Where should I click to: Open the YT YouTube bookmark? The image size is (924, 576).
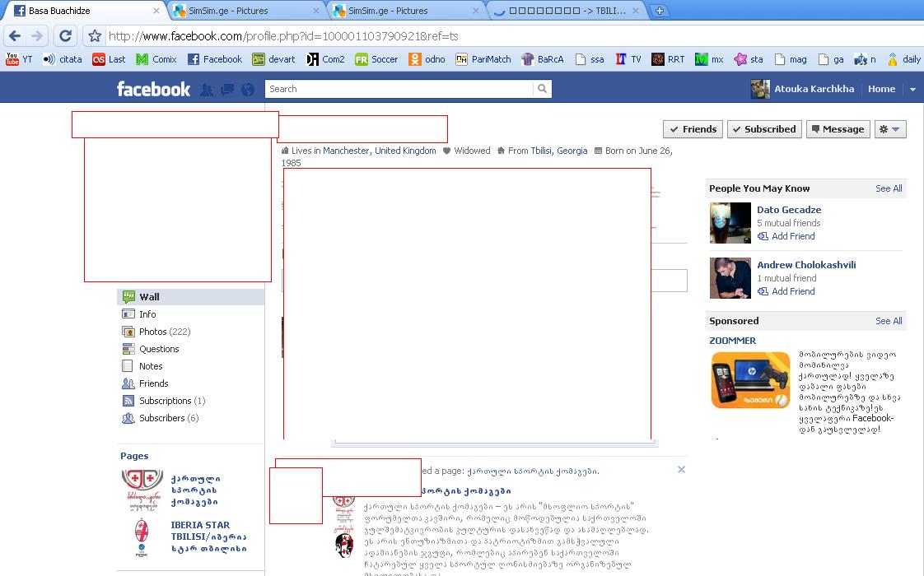pyautogui.click(x=19, y=59)
